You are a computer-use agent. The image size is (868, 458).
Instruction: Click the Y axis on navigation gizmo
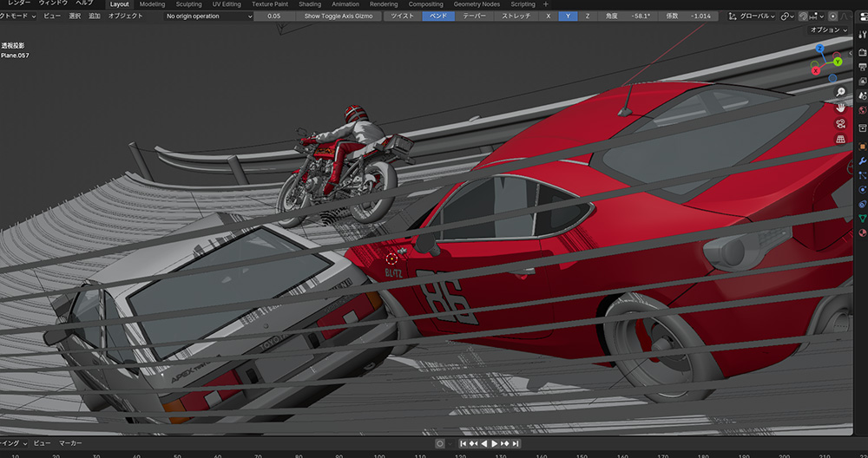pos(838,62)
